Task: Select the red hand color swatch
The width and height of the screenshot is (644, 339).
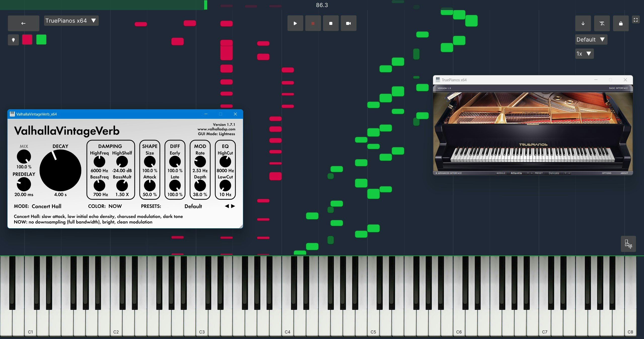Action: pos(27,40)
